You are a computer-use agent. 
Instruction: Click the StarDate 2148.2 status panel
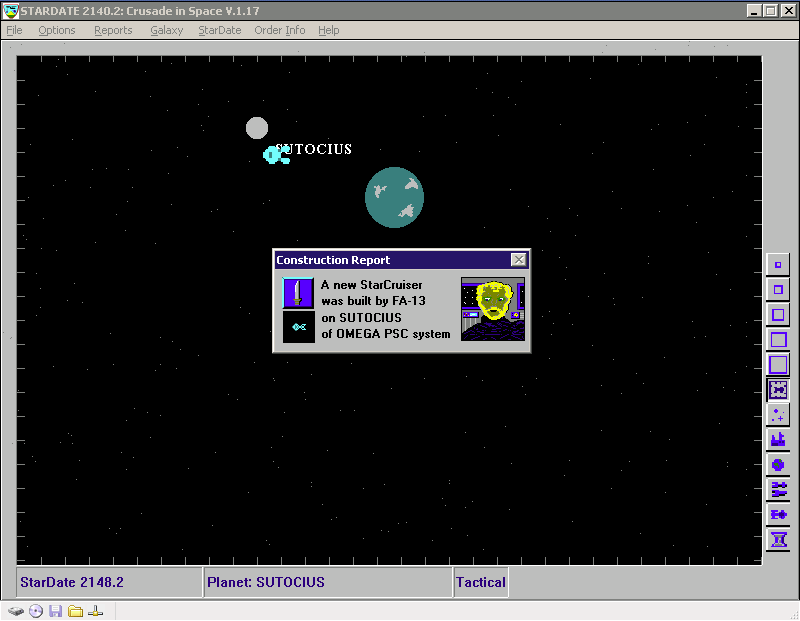[109, 582]
